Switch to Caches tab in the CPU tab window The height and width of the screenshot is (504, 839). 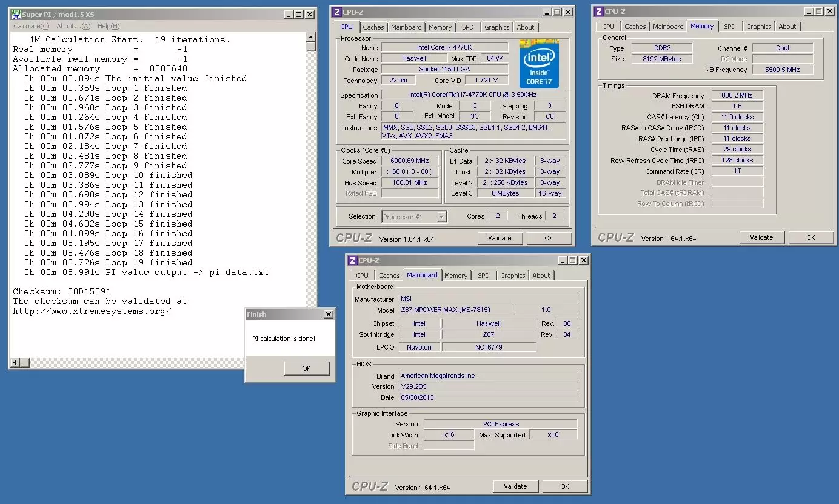[373, 27]
